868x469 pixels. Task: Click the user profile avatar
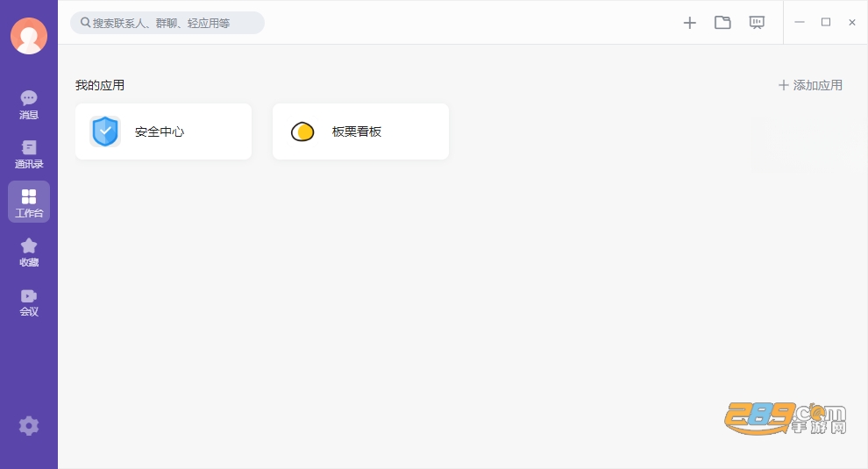click(x=29, y=36)
